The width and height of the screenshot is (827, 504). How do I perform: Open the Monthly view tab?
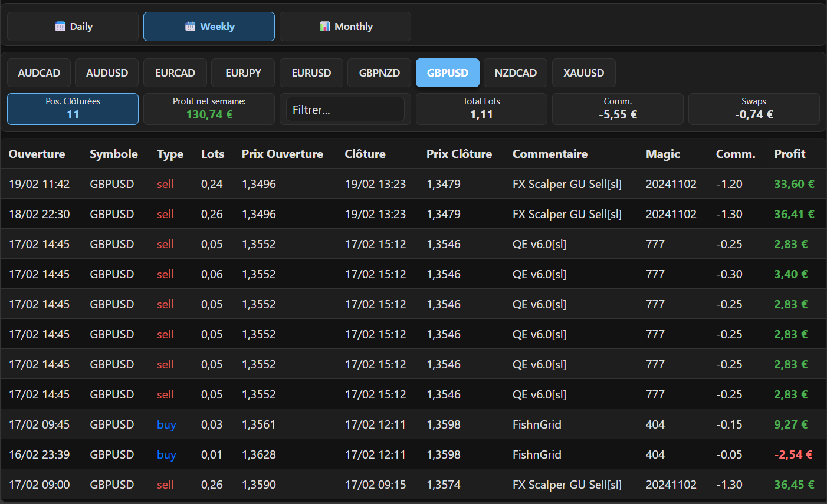coord(345,27)
